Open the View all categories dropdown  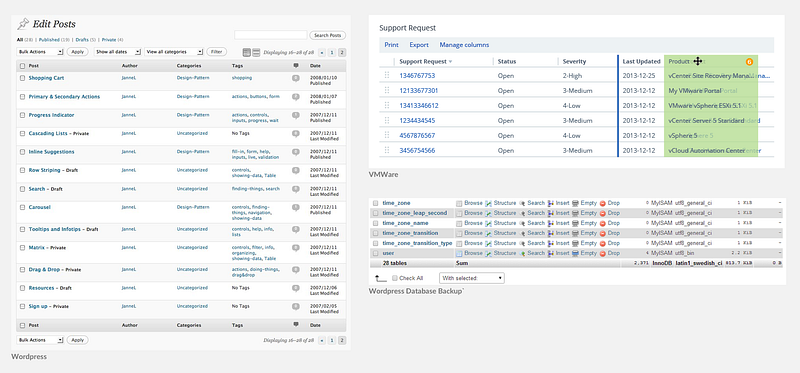point(174,52)
